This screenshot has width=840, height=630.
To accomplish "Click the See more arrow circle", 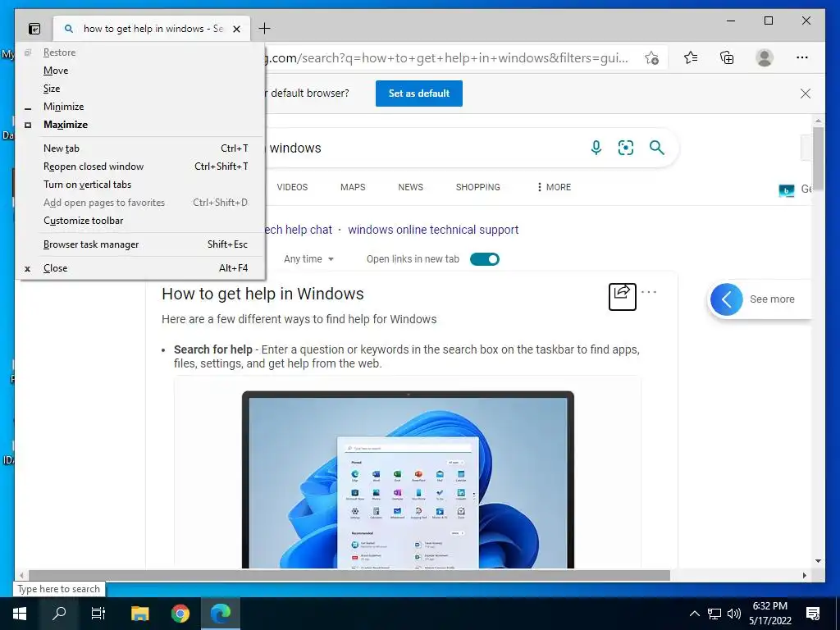I will pyautogui.click(x=727, y=299).
